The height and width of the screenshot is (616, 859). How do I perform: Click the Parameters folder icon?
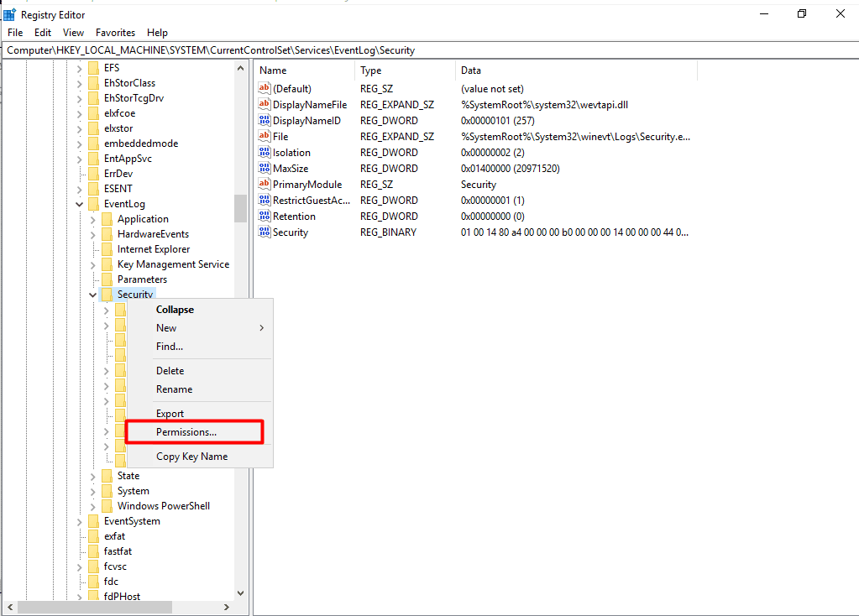coord(107,279)
